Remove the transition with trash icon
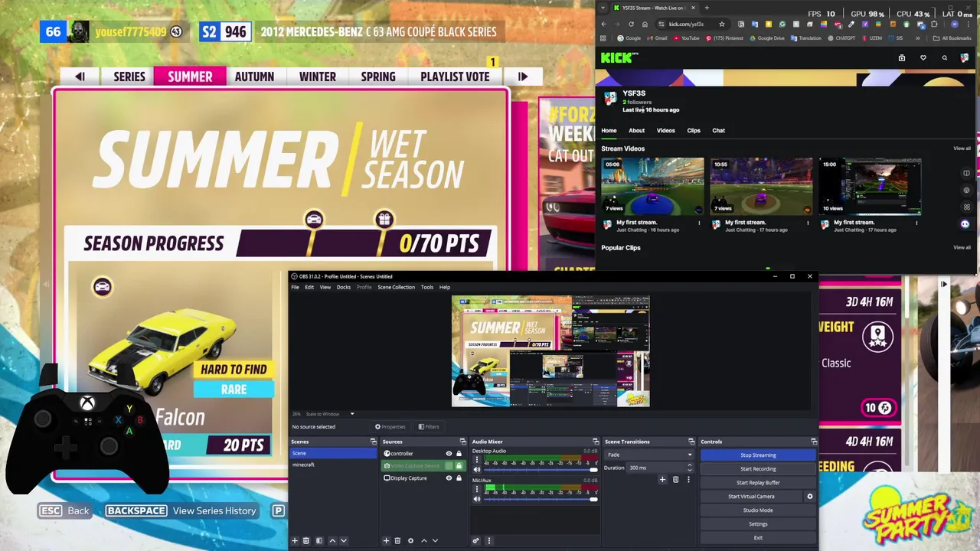This screenshot has width=980, height=551. point(675,480)
